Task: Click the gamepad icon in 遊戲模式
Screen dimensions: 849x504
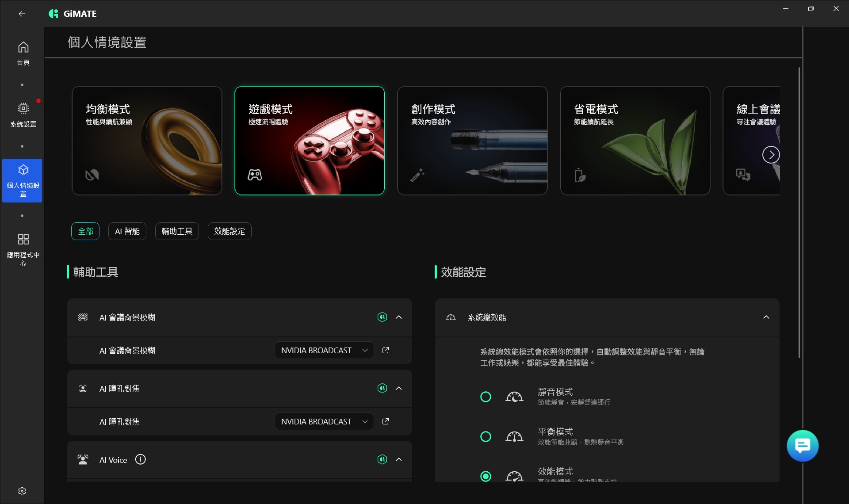Action: (x=255, y=175)
